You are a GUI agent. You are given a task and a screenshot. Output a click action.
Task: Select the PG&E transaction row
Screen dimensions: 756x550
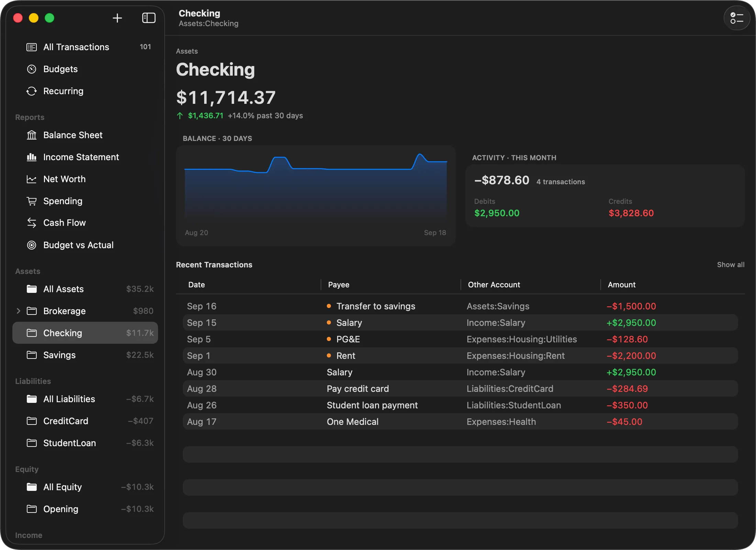[x=460, y=339]
